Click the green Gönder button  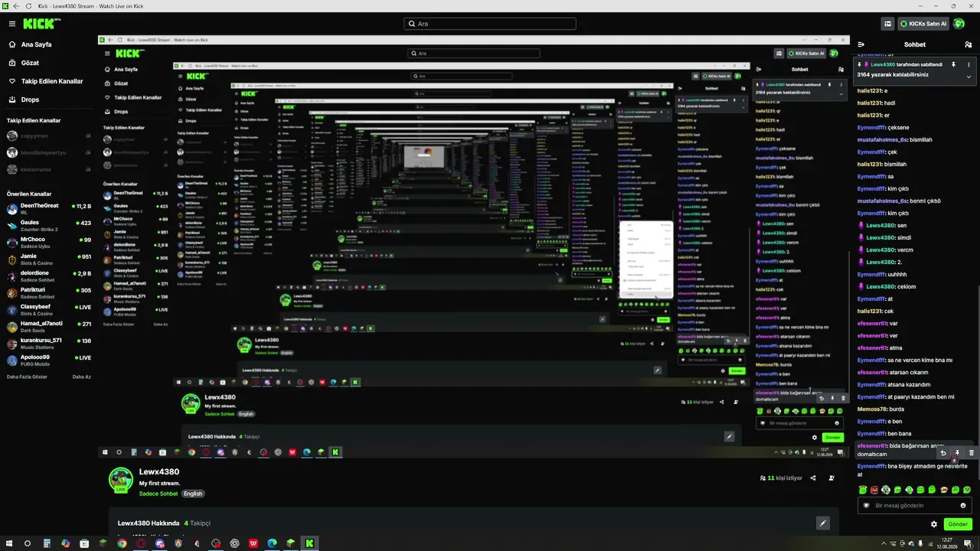[958, 524]
